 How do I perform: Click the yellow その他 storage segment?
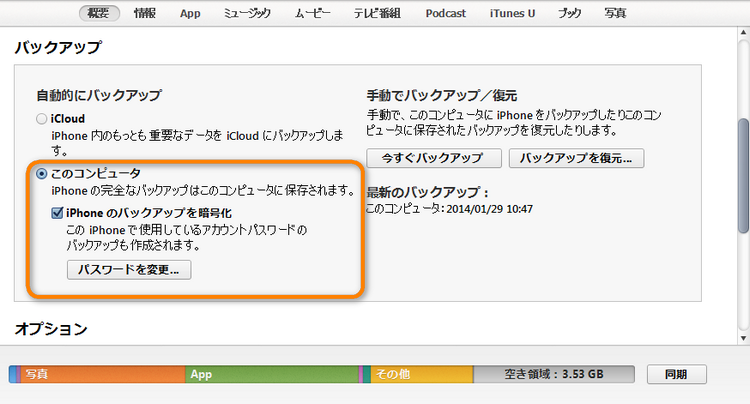422,374
